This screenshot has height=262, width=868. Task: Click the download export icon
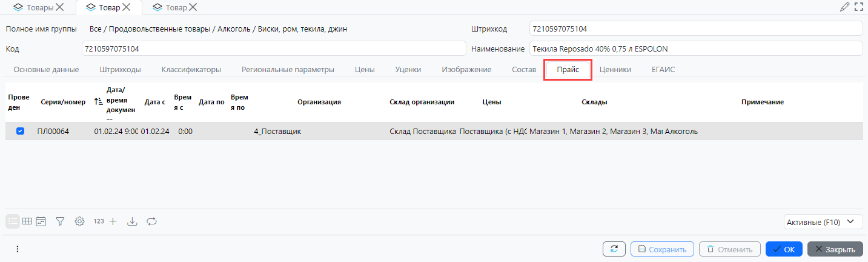click(132, 221)
